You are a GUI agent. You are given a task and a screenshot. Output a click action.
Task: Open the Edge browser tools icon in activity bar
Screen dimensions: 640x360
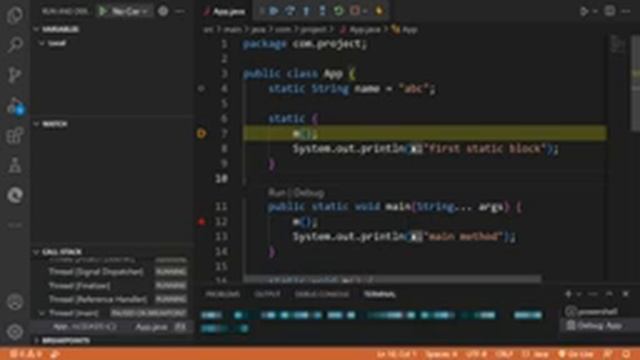coord(15,196)
